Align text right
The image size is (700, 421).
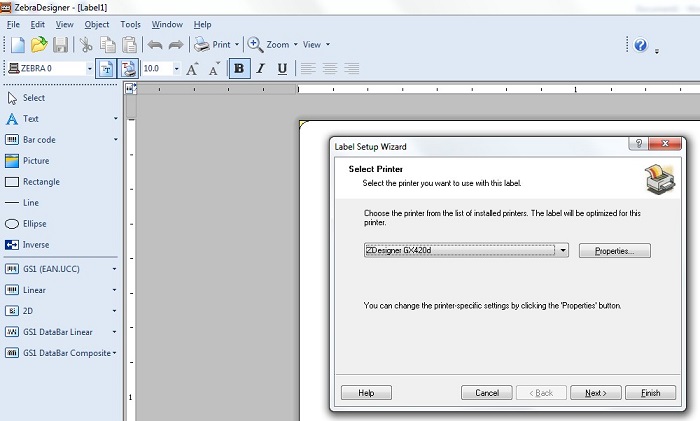click(x=352, y=68)
